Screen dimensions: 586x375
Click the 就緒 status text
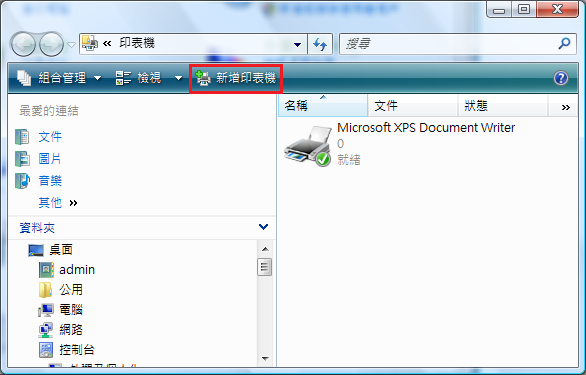point(349,160)
